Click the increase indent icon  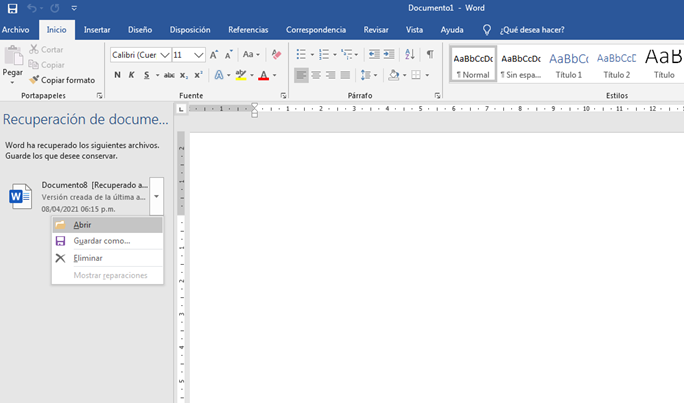(389, 55)
